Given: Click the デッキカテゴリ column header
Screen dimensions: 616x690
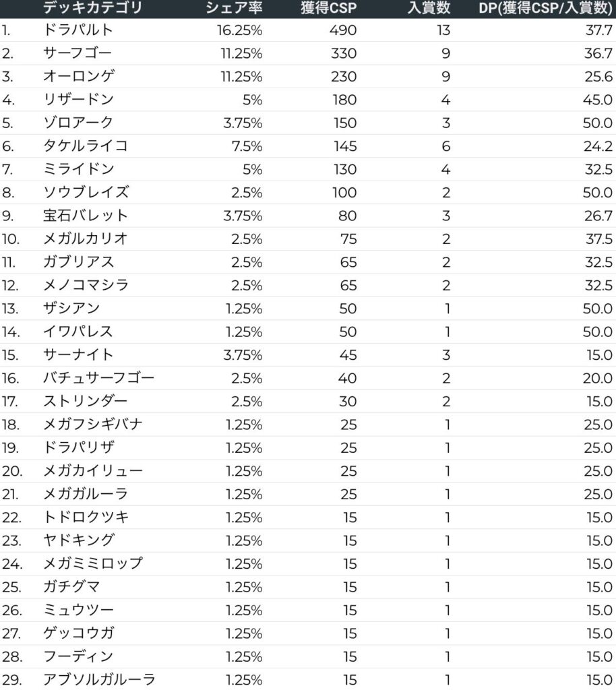Looking at the screenshot, I should [93, 9].
